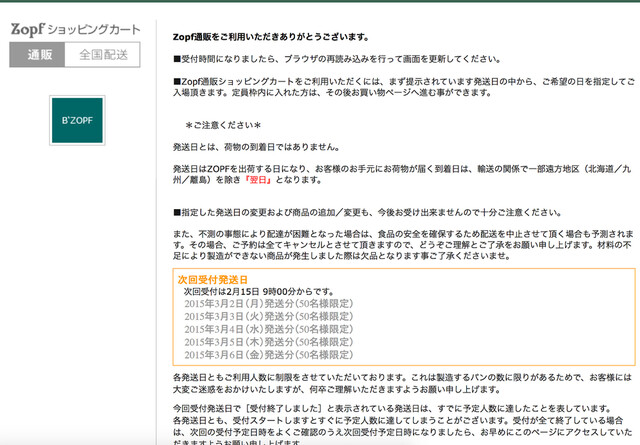Select the 通販 tab
Screen dimensions: 640x445
coord(37,55)
